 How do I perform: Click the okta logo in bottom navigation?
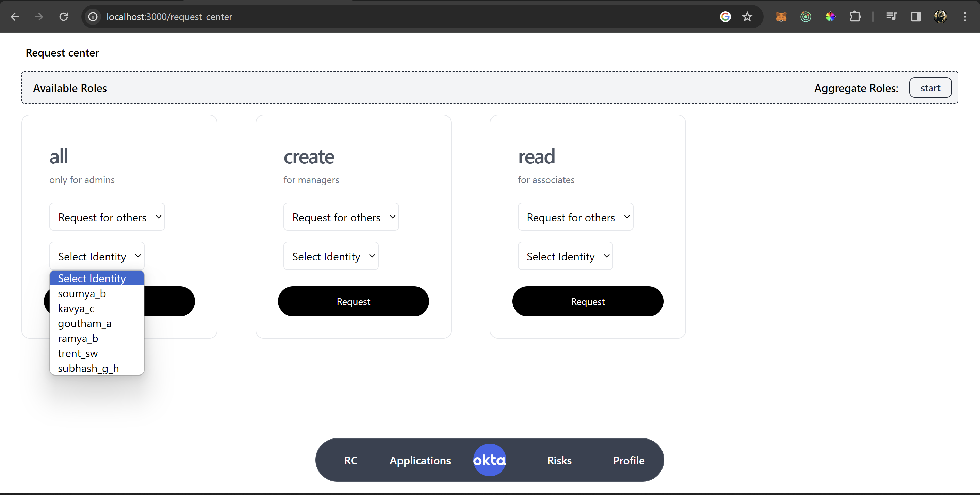tap(489, 460)
